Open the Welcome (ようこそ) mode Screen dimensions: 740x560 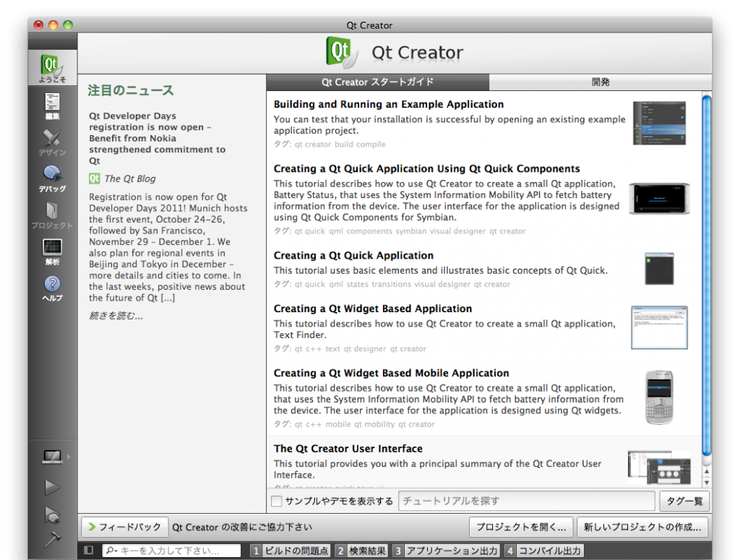pos(52,68)
